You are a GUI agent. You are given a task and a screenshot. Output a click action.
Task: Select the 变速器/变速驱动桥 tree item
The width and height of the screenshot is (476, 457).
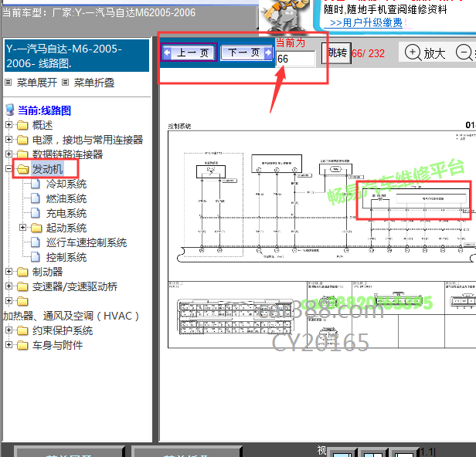(75, 286)
